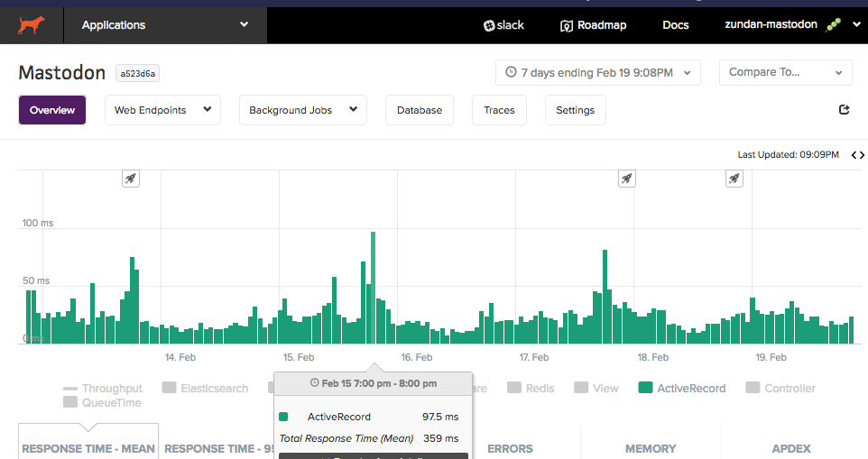Click the a523d6a revision badge
Image resolution: width=868 pixels, height=459 pixels.
coord(137,73)
